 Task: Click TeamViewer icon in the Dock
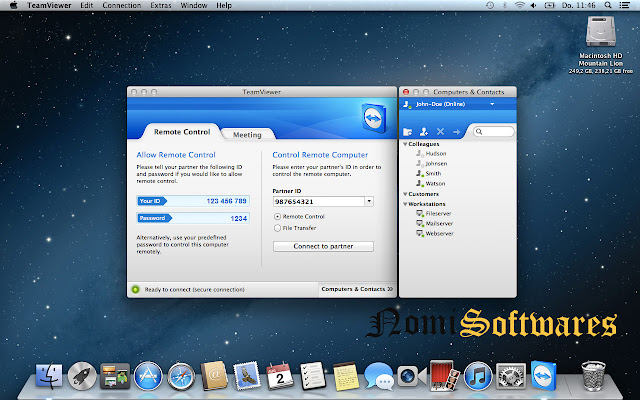(x=544, y=375)
